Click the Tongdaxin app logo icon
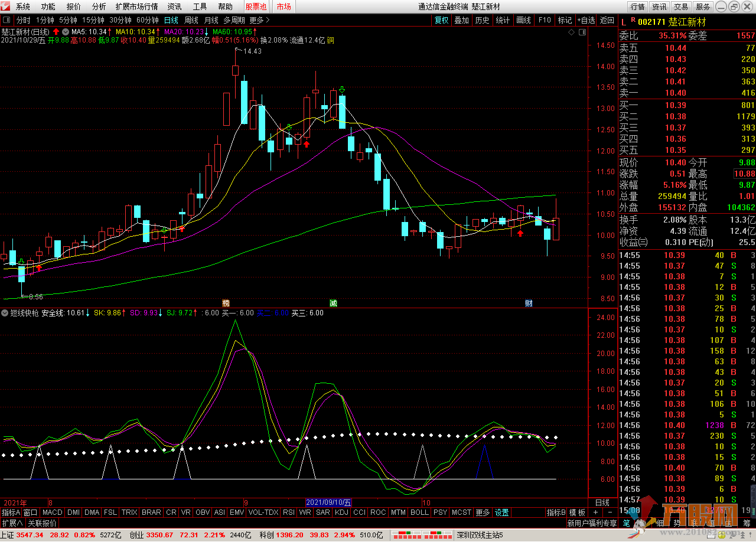The width and height of the screenshot is (756, 542). tap(6, 6)
